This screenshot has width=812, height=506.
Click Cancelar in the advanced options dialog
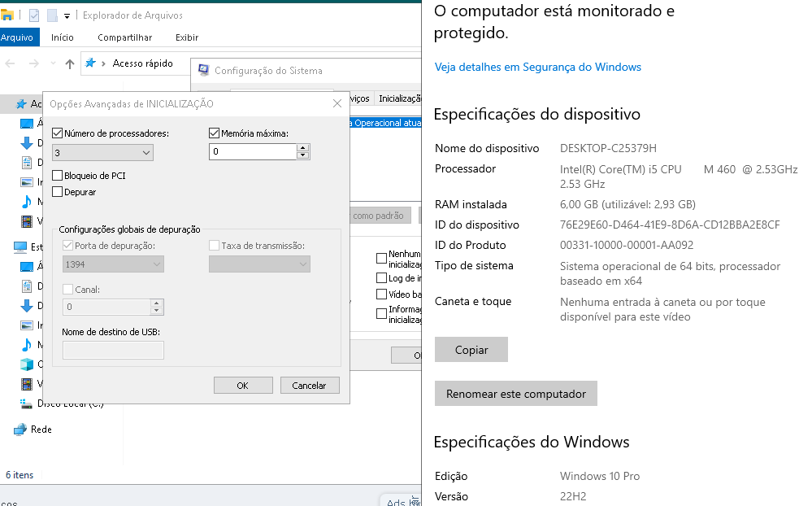(x=310, y=386)
